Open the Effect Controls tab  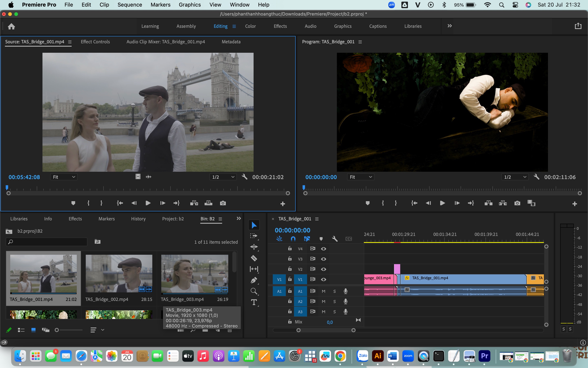tap(95, 42)
